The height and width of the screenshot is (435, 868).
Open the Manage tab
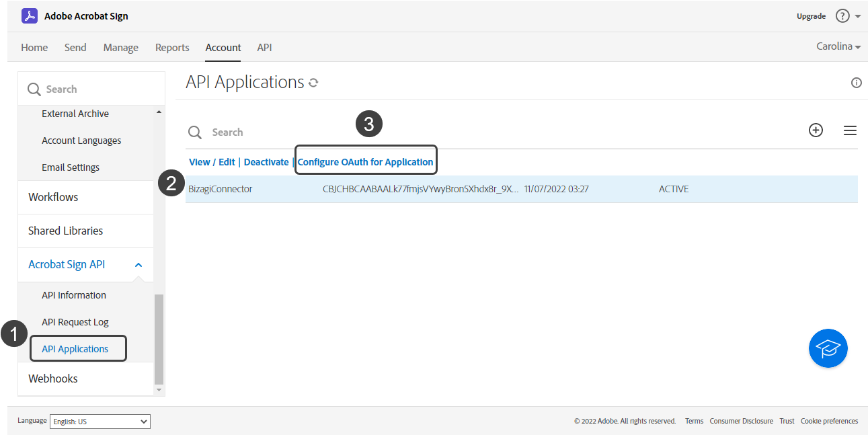point(121,48)
